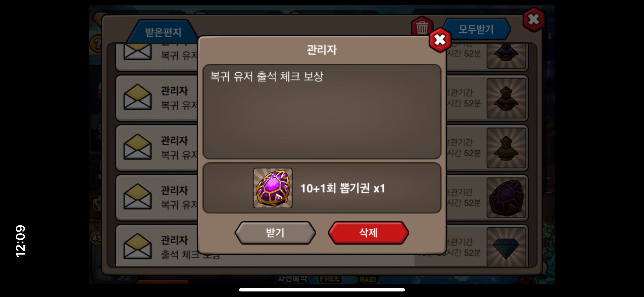This screenshot has height=297, width=644.
Task: Click the 10+1회 뽑기권 x1 reward text
Action: pos(342,188)
